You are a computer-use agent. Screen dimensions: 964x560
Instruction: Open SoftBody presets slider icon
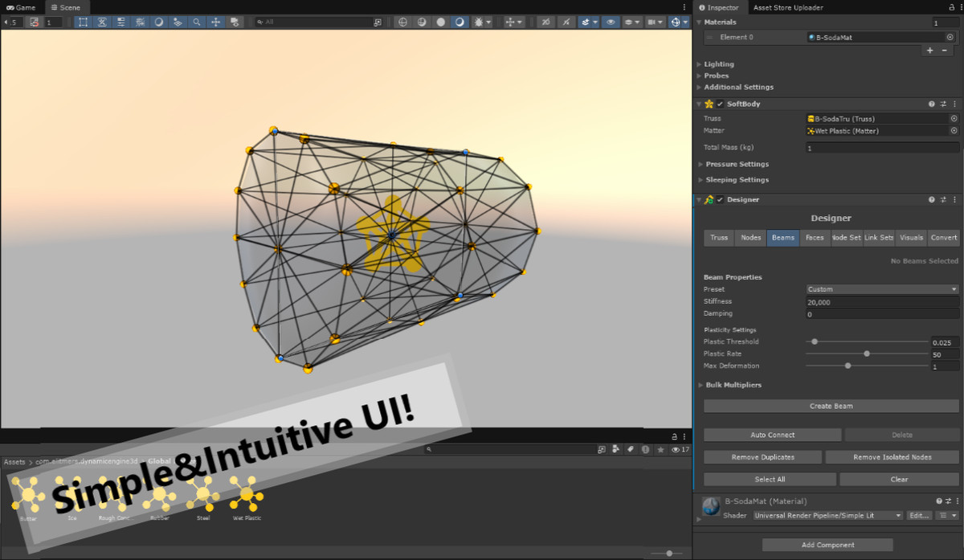pos(943,104)
